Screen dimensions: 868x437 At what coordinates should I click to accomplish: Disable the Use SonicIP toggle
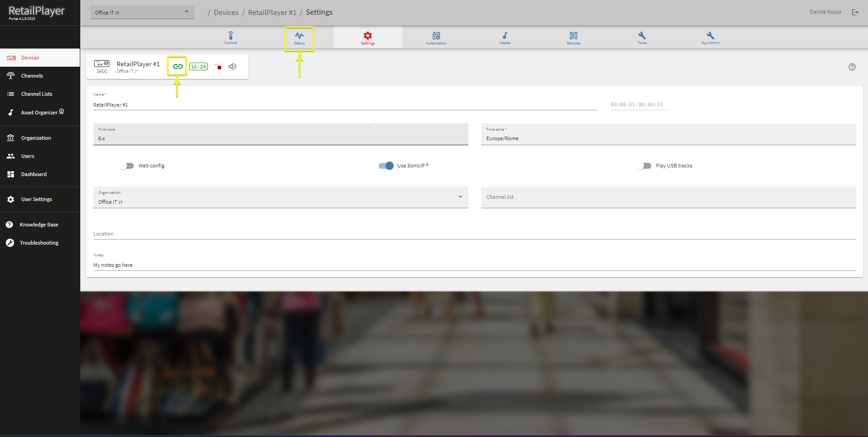386,166
